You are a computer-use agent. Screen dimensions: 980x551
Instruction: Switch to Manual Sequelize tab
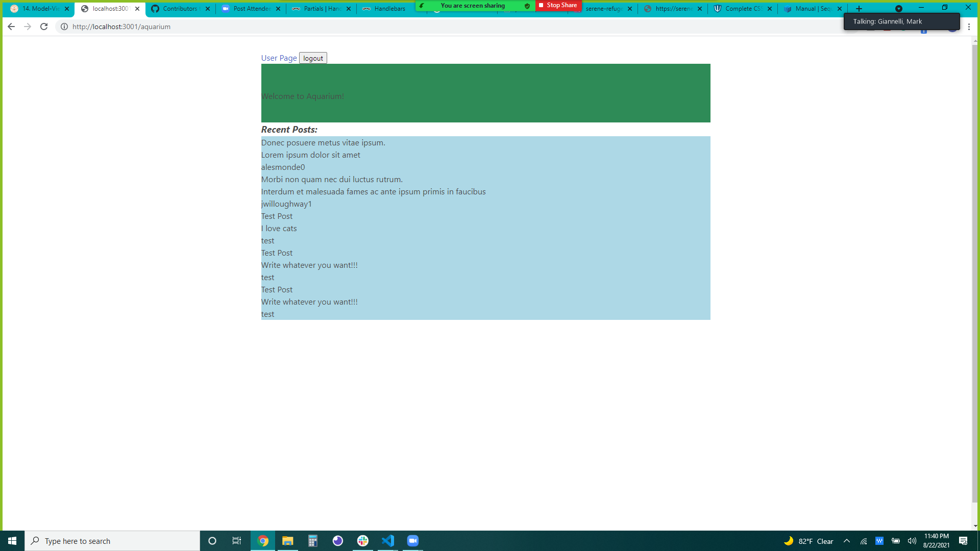pyautogui.click(x=813, y=9)
